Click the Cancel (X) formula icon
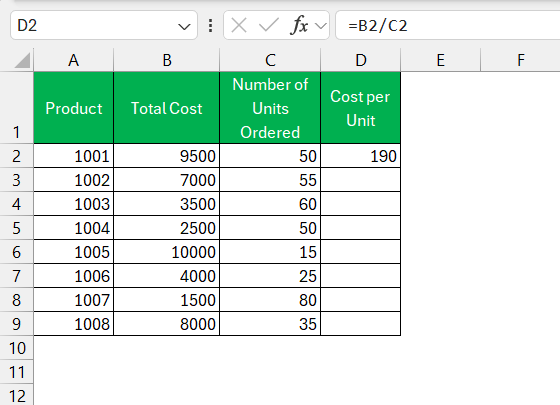The image size is (560, 405). 239,26
